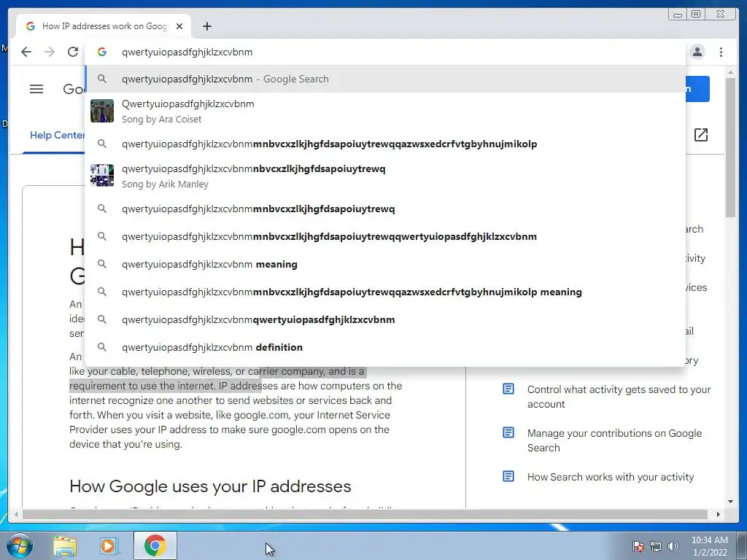
Task: Click the scroll down arrow on vertical scrollbar
Action: tap(731, 502)
